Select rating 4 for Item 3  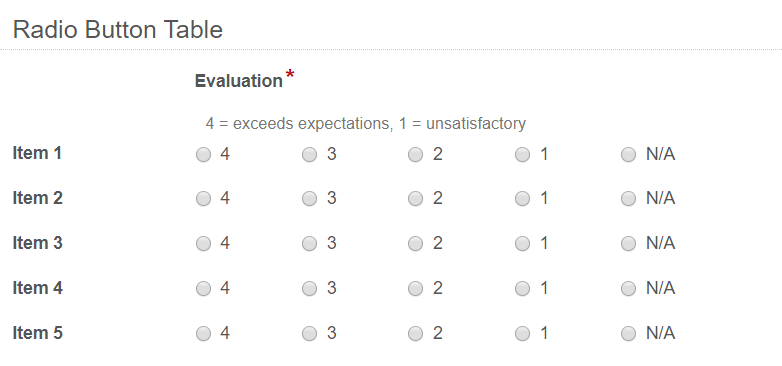click(203, 244)
